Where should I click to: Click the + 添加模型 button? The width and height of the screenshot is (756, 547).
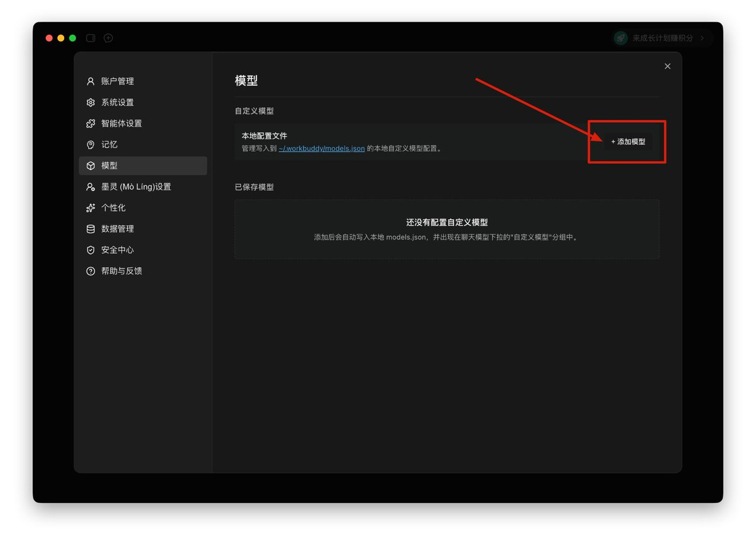[x=628, y=142]
